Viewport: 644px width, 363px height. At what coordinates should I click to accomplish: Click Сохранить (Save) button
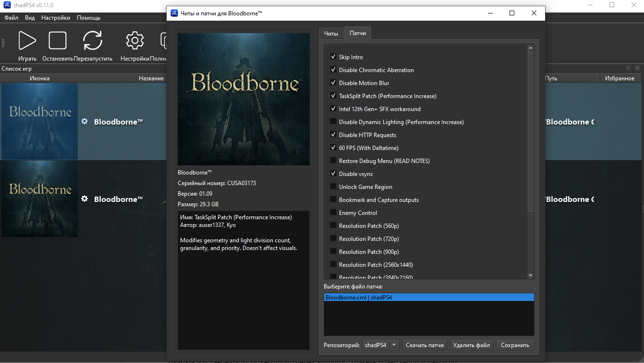point(515,345)
